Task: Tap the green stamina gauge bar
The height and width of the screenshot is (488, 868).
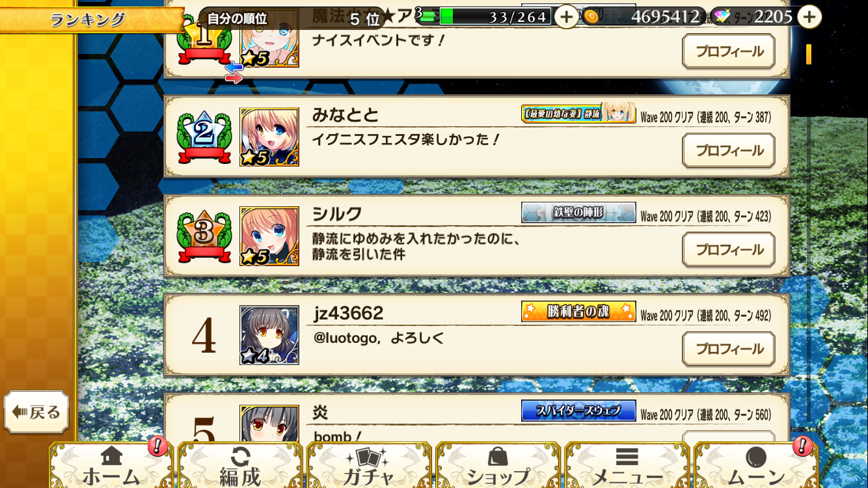Action: coord(495,16)
